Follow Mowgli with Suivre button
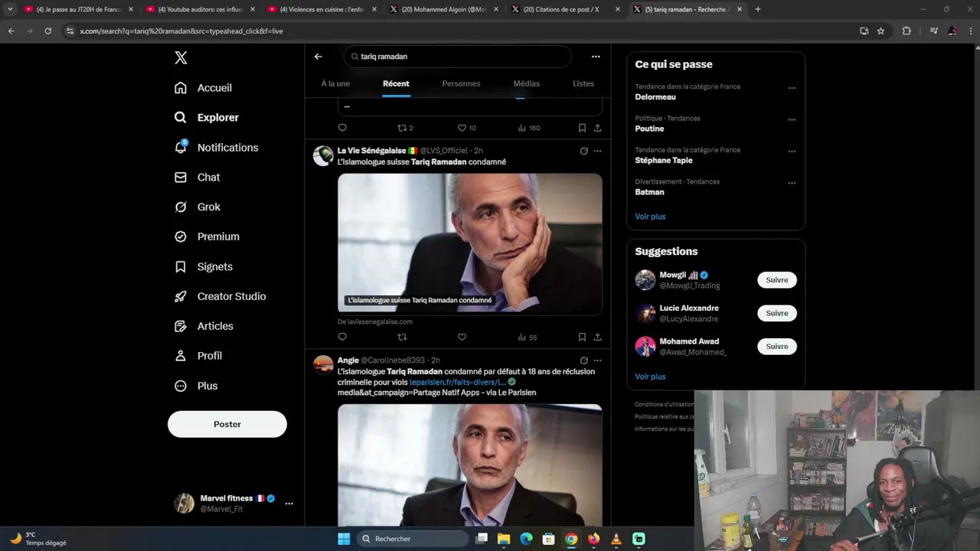 pyautogui.click(x=776, y=280)
